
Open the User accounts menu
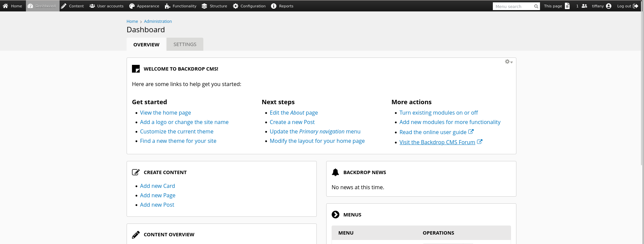pos(106,6)
